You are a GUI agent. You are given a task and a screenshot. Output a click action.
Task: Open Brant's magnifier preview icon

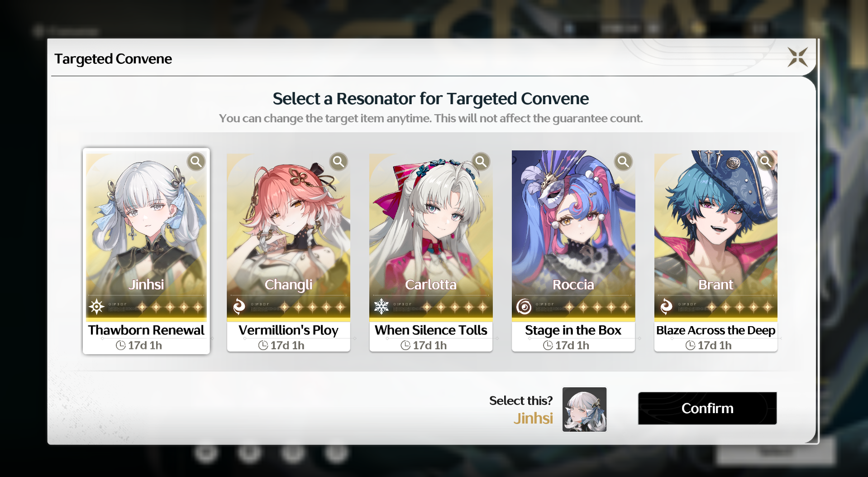point(766,161)
